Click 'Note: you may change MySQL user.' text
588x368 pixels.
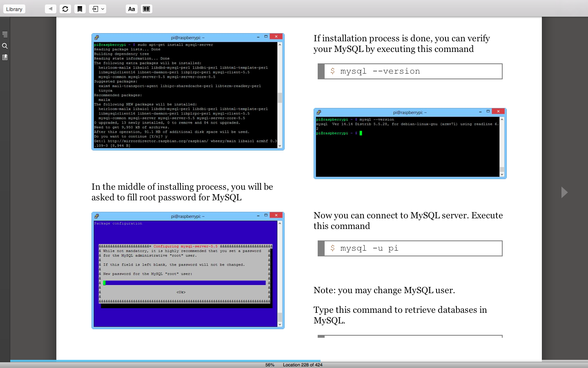pos(384,290)
